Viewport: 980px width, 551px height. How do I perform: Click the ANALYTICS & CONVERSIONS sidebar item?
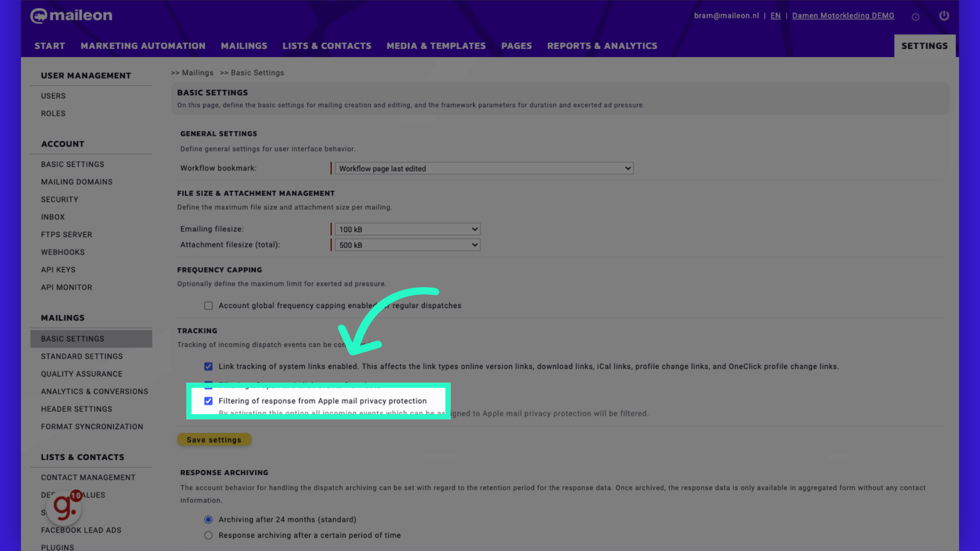tap(94, 391)
